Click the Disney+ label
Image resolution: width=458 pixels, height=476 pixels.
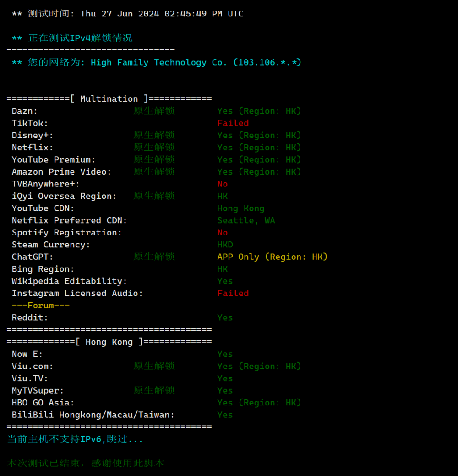coord(33,135)
